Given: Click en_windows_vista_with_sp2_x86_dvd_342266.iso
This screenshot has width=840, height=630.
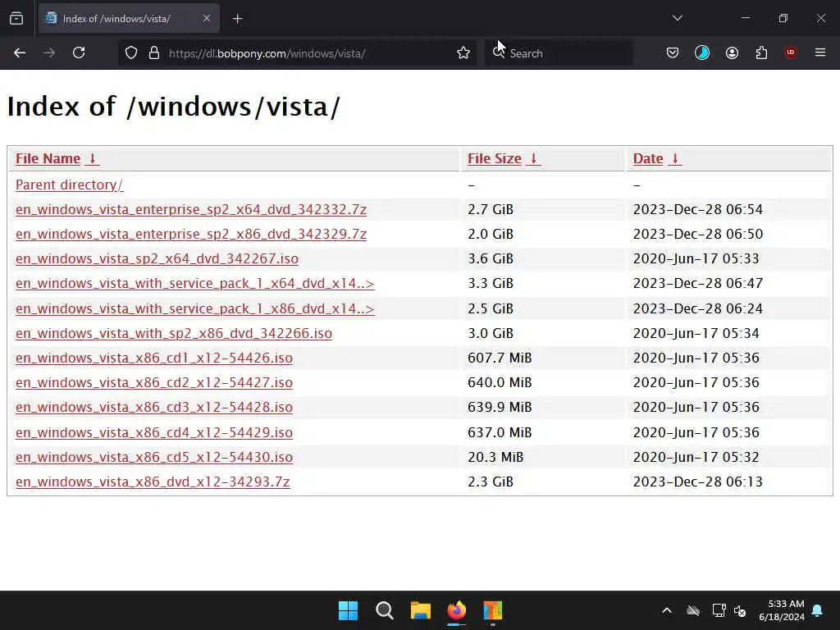Looking at the screenshot, I should tap(174, 333).
